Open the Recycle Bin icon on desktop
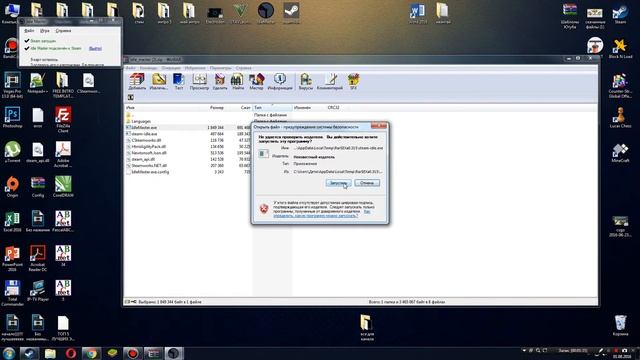The width and height of the screenshot is (640, 360). click(620, 325)
